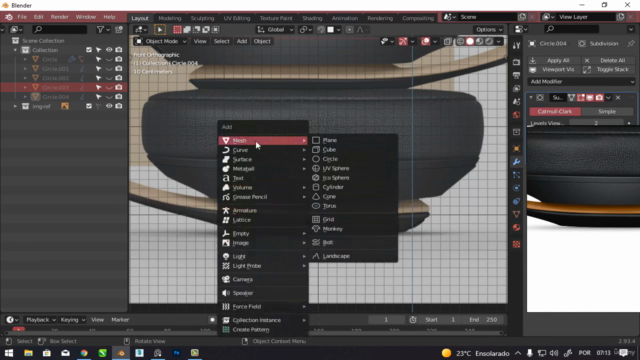Open the Object Data properties icon
The image size is (640, 360).
516,214
